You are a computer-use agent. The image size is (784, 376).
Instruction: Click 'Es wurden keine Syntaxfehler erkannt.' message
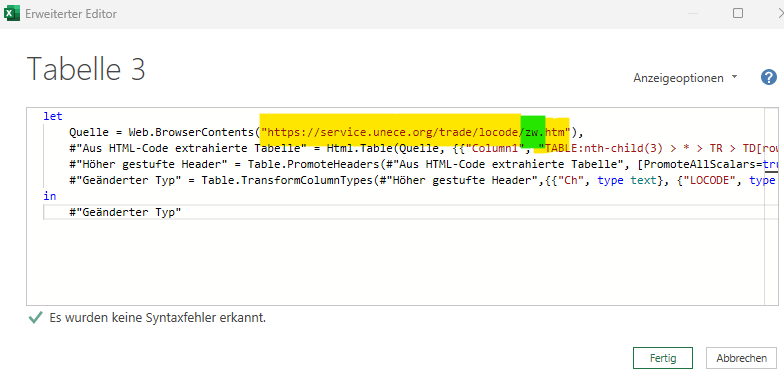click(x=158, y=318)
